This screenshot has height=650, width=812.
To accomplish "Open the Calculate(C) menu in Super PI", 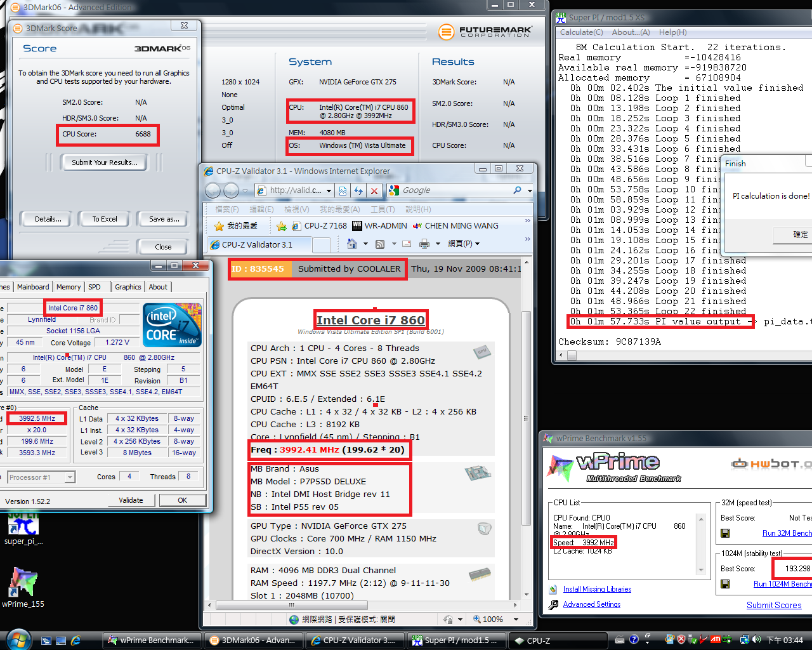I will coord(581,32).
